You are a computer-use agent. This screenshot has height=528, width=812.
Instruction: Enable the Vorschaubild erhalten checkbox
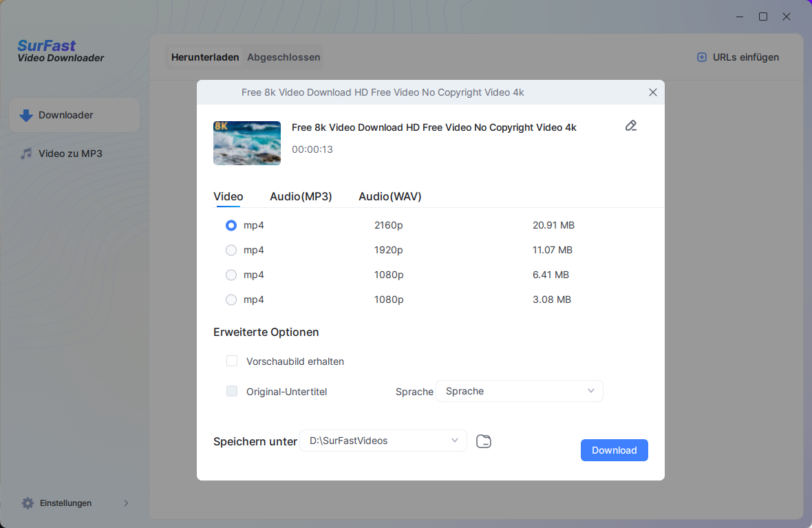pos(232,361)
